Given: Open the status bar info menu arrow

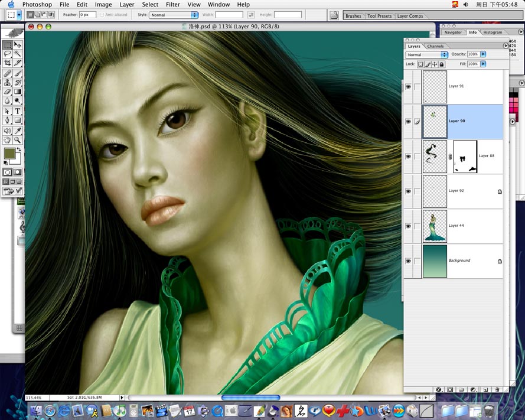Looking at the screenshot, I should (122, 398).
